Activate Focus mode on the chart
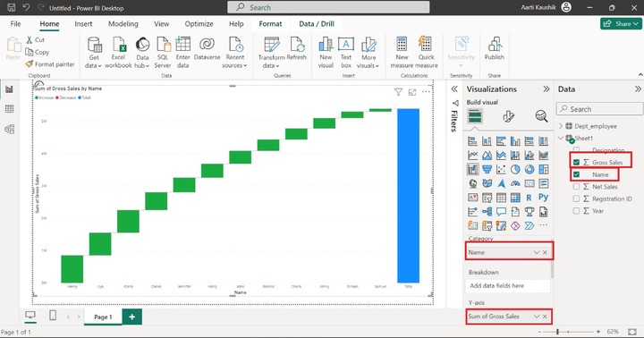Image resolution: width=644 pixels, height=338 pixels. click(x=412, y=92)
